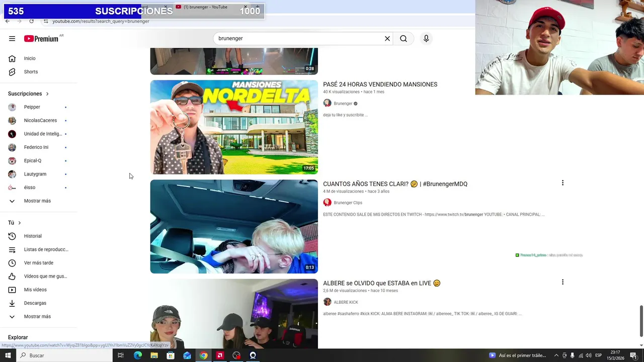The height and width of the screenshot is (362, 644).
Task: Click the page vertical scrollbar thumb
Action: point(641,321)
